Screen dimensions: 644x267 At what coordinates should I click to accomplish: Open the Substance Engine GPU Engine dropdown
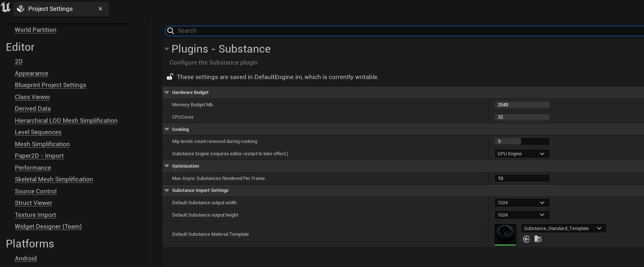[x=522, y=154]
